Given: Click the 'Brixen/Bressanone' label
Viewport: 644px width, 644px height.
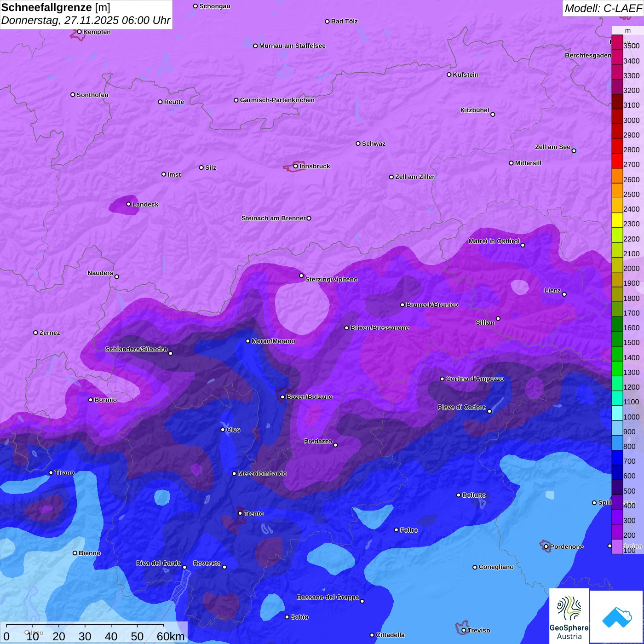Looking at the screenshot, I should click(379, 328).
